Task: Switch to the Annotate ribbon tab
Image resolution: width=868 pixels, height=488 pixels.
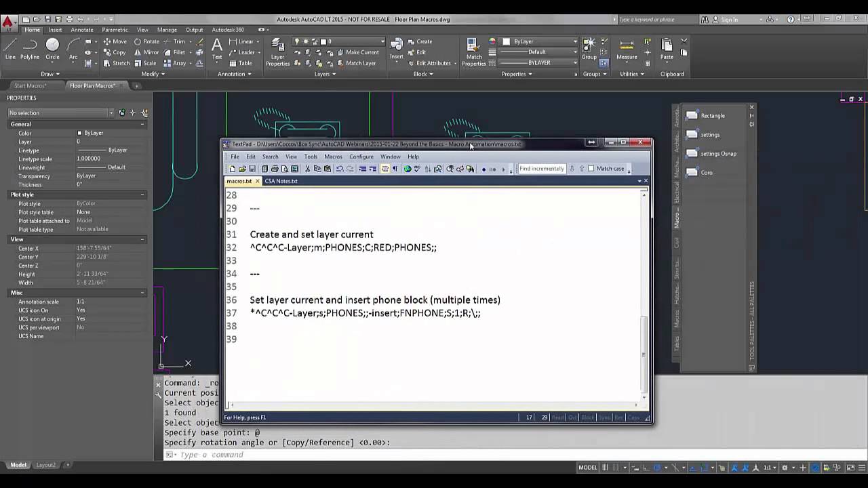Action: click(x=82, y=30)
